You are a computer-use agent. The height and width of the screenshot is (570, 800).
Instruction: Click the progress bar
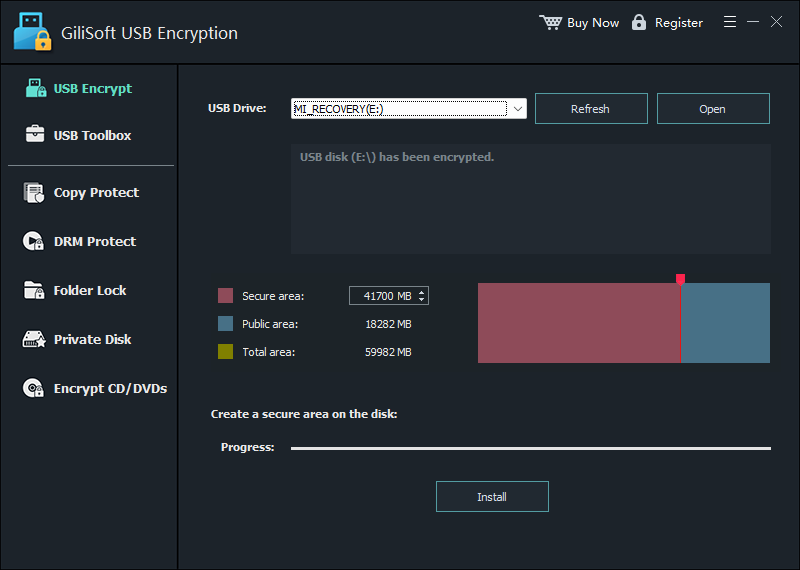531,448
